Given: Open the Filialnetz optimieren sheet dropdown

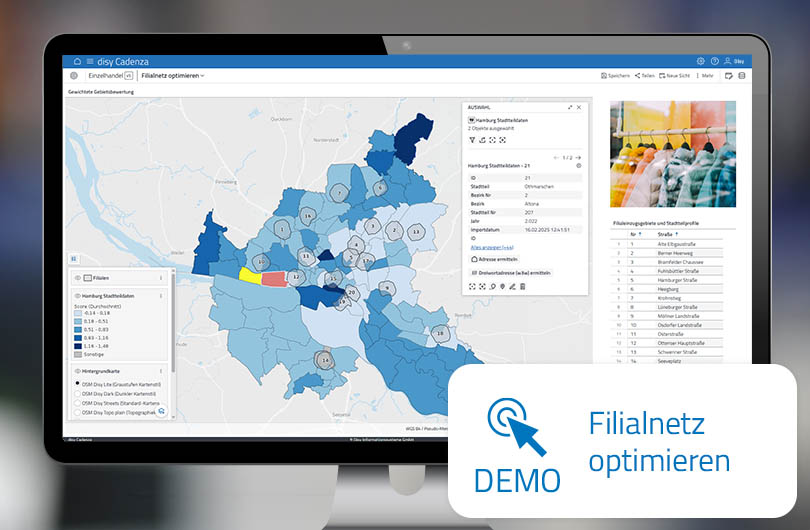Looking at the screenshot, I should 173,75.
